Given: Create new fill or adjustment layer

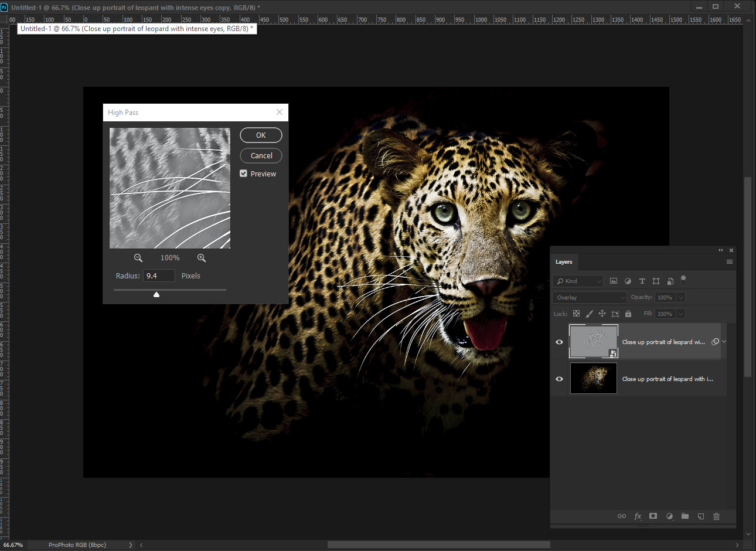Looking at the screenshot, I should (x=669, y=516).
